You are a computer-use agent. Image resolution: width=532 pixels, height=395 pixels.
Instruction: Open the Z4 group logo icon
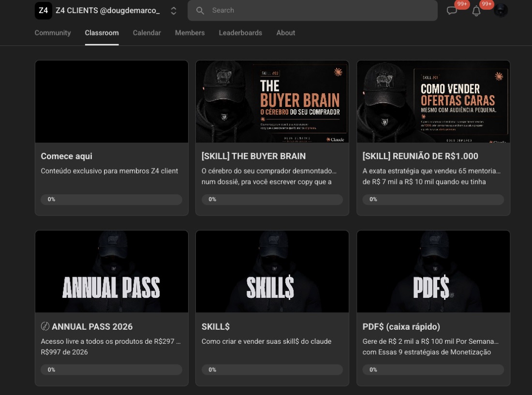[x=44, y=11]
